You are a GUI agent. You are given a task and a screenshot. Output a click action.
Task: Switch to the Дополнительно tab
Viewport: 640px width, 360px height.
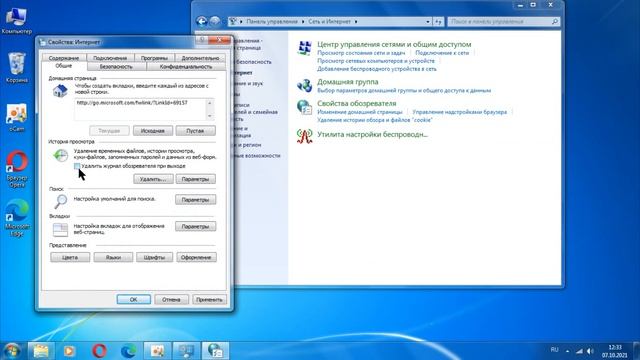[x=200, y=58]
